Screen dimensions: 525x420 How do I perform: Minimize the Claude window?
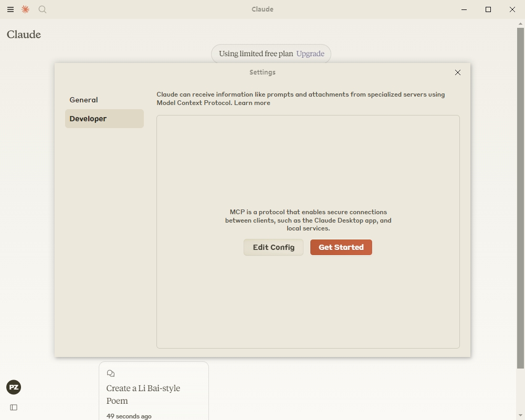(464, 9)
